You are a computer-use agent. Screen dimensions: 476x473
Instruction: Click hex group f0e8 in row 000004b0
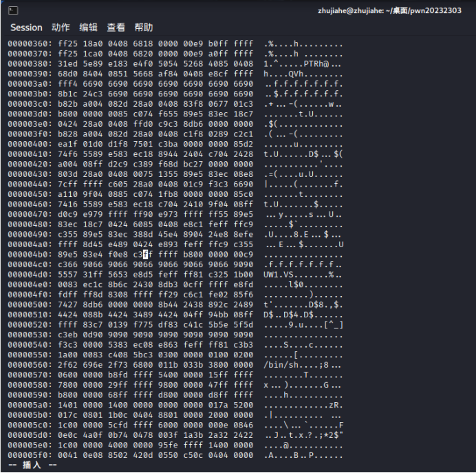[118, 254]
